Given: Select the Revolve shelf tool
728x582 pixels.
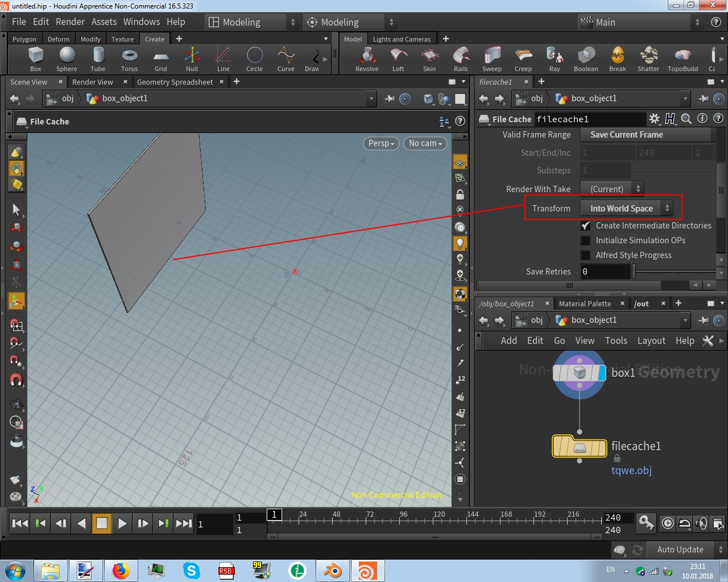Looking at the screenshot, I should (367, 60).
